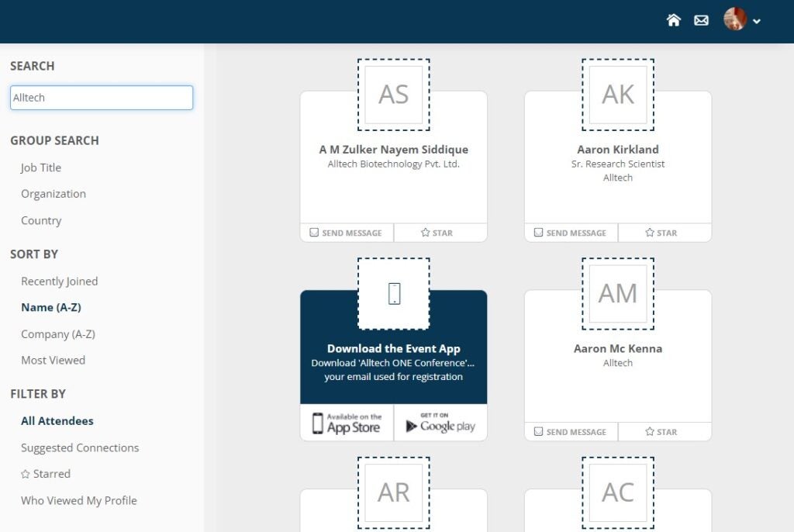The width and height of the screenshot is (794, 532).
Task: Send message to Aaron Mc Kenna
Action: (571, 432)
